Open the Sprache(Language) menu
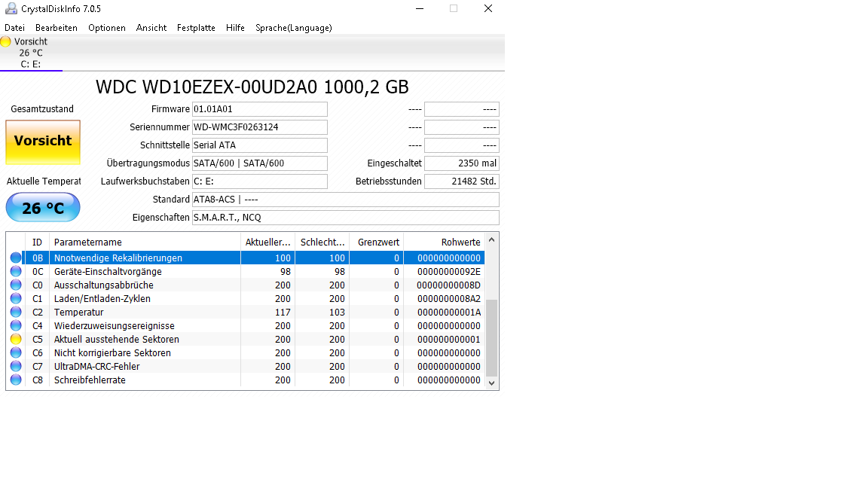The width and height of the screenshot is (868, 488). 293,28
